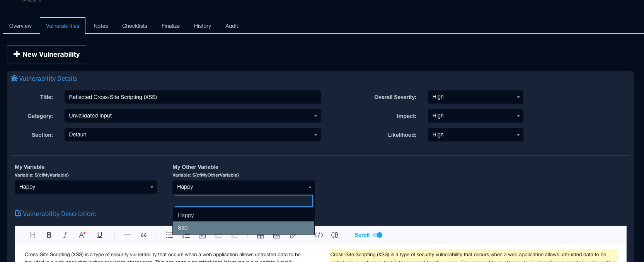Click the 'Overall Severity:' label

[x=395, y=97]
